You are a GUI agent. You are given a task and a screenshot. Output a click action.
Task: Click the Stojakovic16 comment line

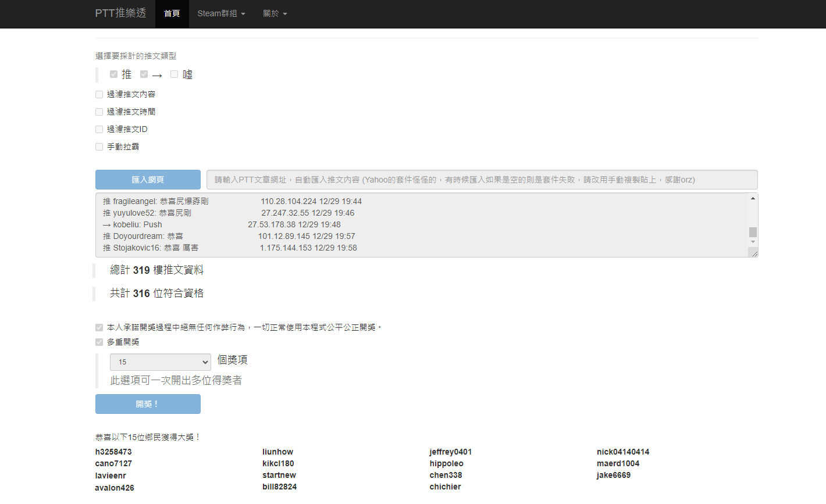[x=230, y=248]
